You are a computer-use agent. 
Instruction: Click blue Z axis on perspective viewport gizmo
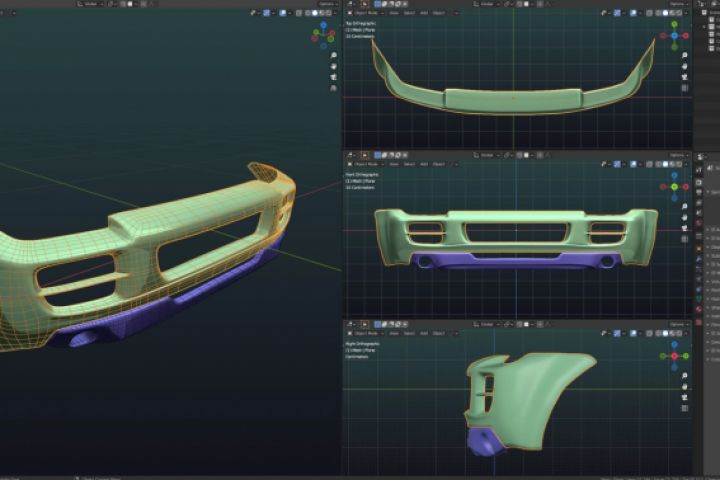(x=323, y=25)
